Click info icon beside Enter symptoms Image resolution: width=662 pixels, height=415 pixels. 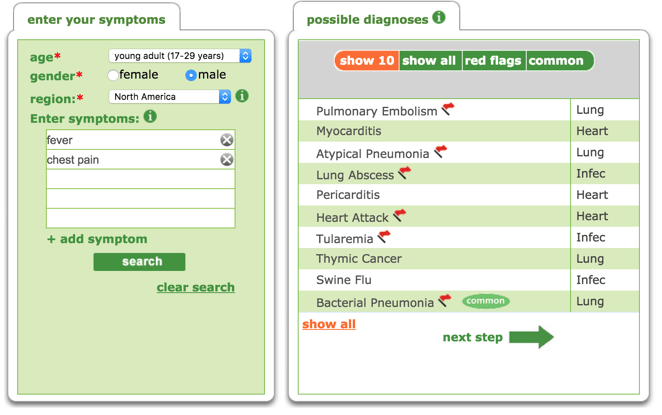click(150, 116)
